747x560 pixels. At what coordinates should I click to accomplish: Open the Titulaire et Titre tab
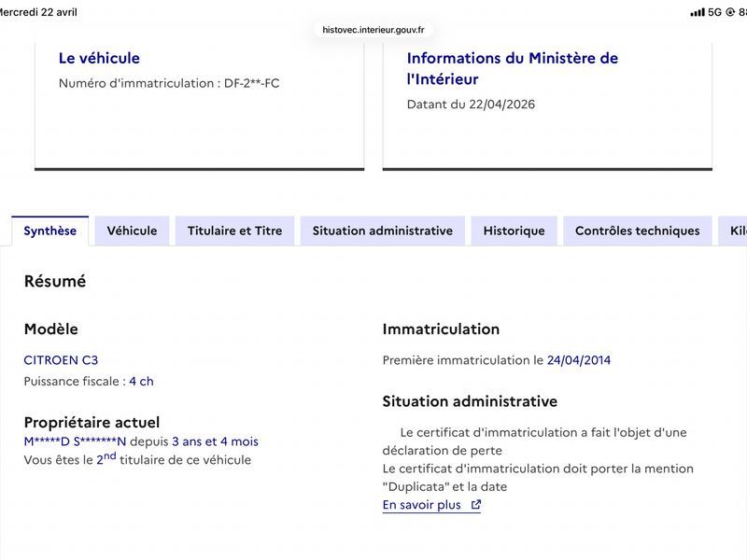[x=235, y=231]
